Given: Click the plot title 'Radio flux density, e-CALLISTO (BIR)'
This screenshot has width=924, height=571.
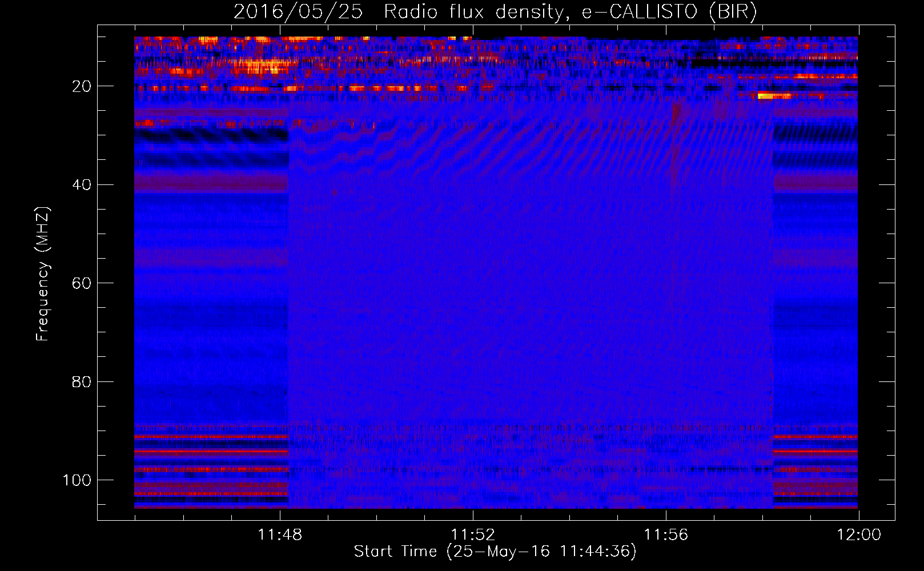Looking at the screenshot, I should (x=571, y=12).
